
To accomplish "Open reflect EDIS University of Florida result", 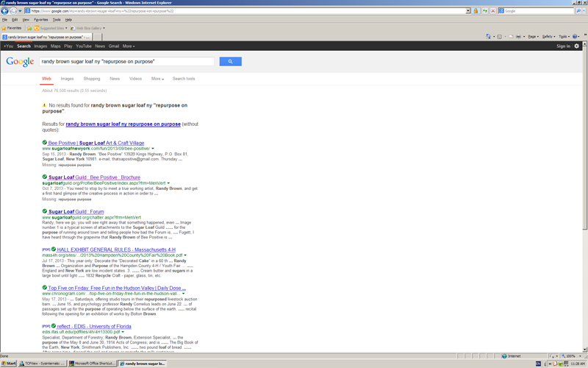I will coord(94,326).
